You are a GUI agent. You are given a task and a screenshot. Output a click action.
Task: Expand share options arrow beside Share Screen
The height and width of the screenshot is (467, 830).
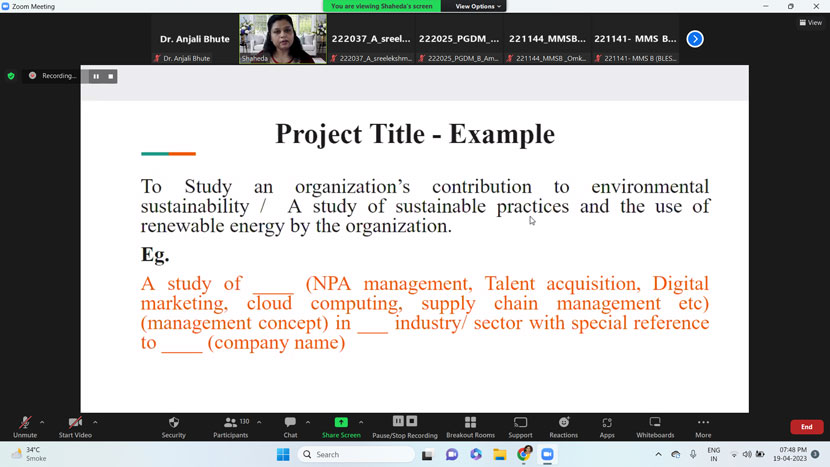point(361,422)
